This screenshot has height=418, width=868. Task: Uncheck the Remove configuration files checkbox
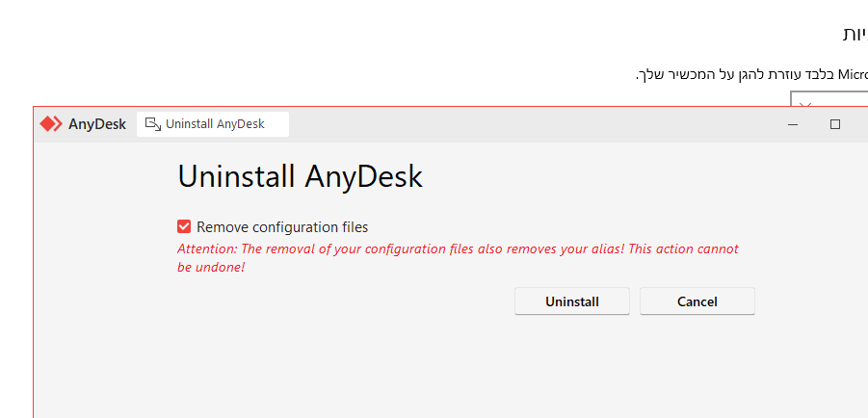(x=184, y=227)
